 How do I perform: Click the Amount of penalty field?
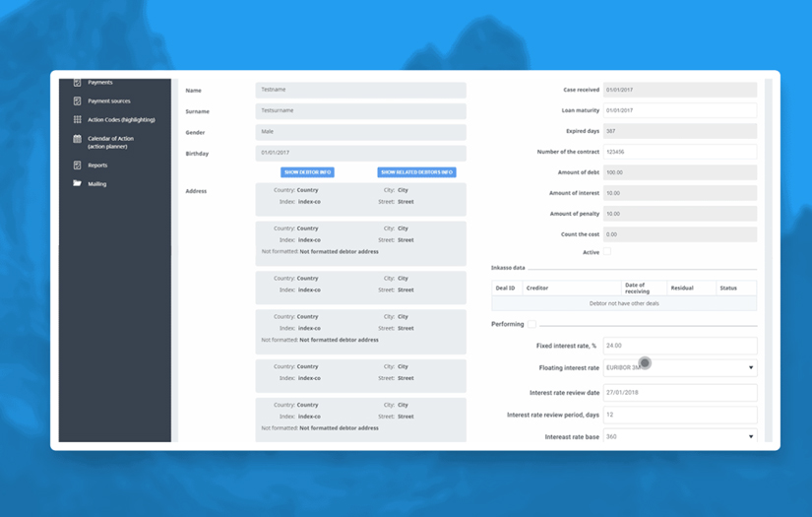click(x=680, y=214)
